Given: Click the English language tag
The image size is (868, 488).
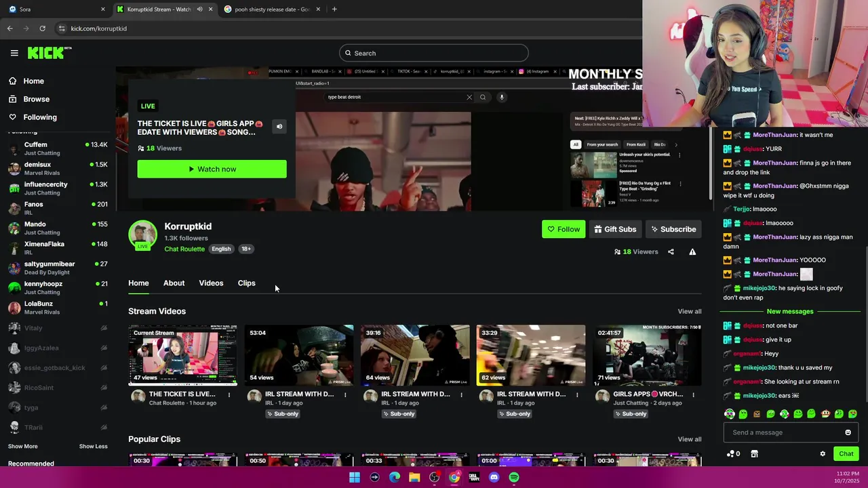Looking at the screenshot, I should 221,249.
